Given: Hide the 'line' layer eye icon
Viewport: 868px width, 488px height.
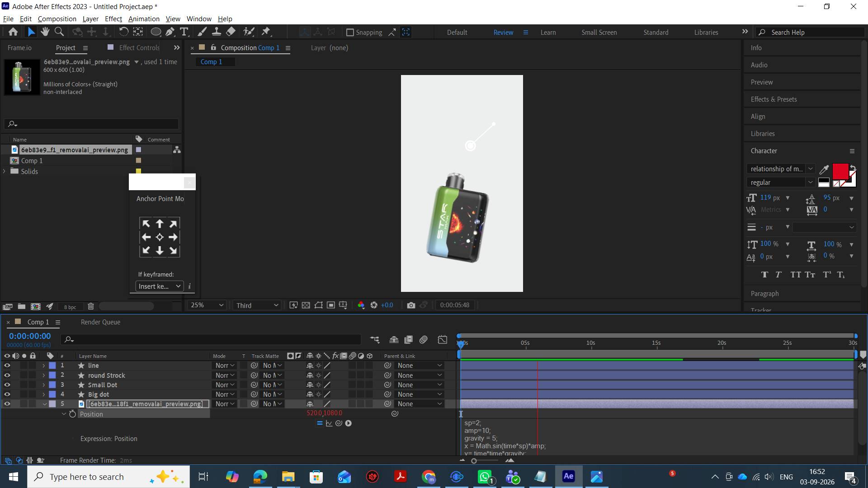Looking at the screenshot, I should (x=7, y=366).
